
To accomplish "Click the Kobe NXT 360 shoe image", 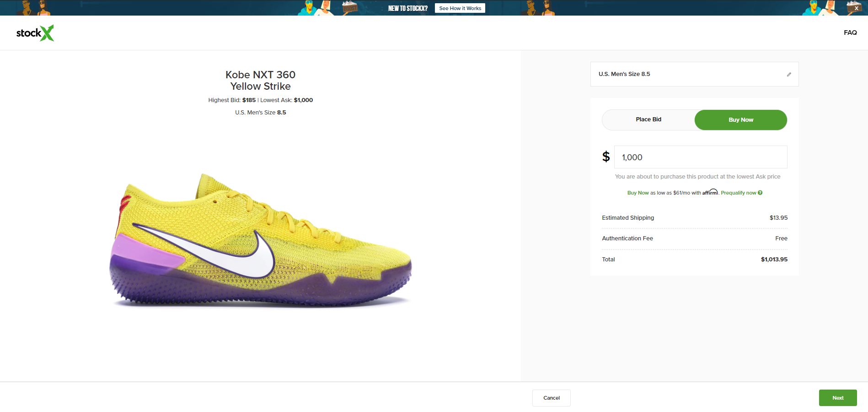I will coord(261,240).
